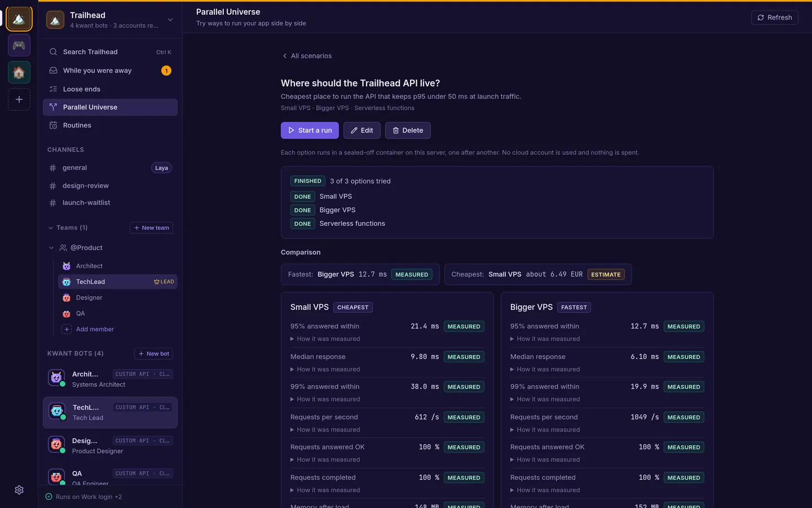Select TechLead team member
This screenshot has height=508, width=812.
117,282
